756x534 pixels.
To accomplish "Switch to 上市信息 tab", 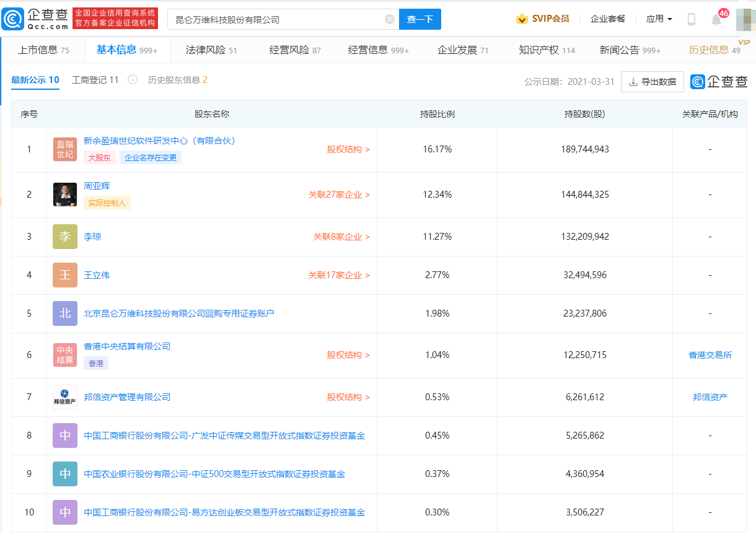I will 43,50.
